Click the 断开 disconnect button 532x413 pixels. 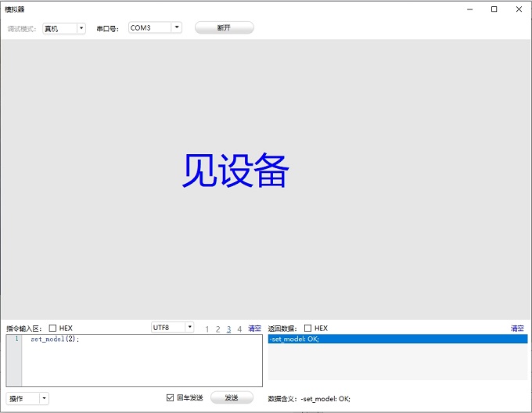[x=224, y=28]
